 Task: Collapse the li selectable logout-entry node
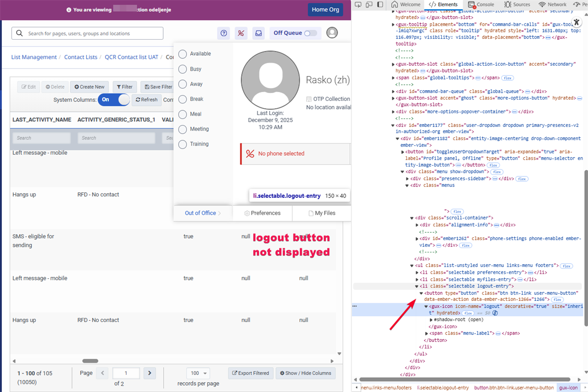coord(417,286)
